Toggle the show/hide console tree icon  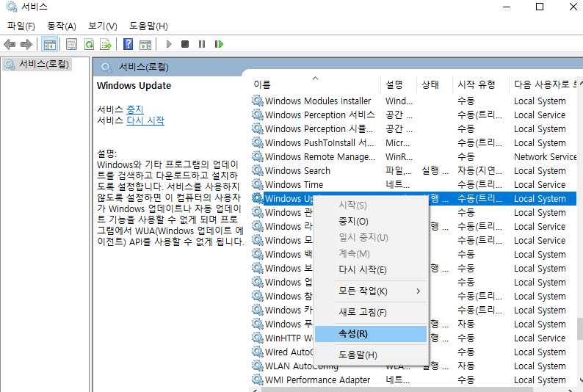click(49, 44)
